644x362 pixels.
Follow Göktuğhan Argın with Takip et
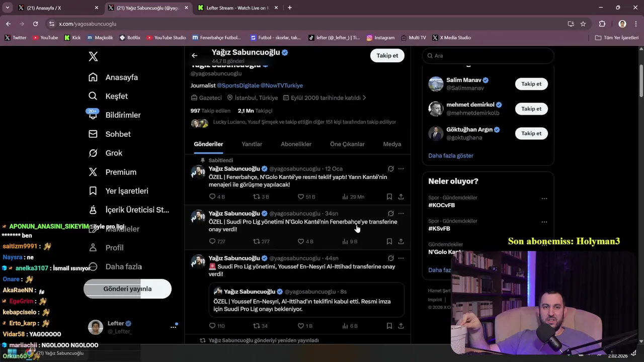point(531,133)
